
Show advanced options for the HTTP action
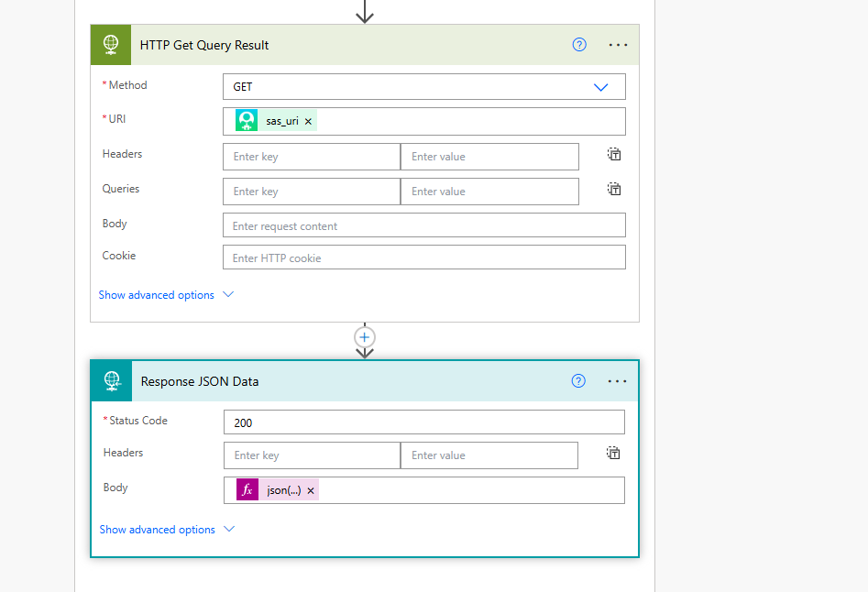coord(156,295)
